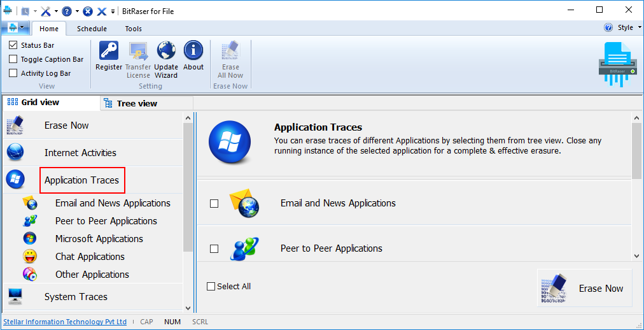This screenshot has width=644, height=330.
Task: Select Peer to Peer Applications sidebar label
Action: pyautogui.click(x=106, y=221)
